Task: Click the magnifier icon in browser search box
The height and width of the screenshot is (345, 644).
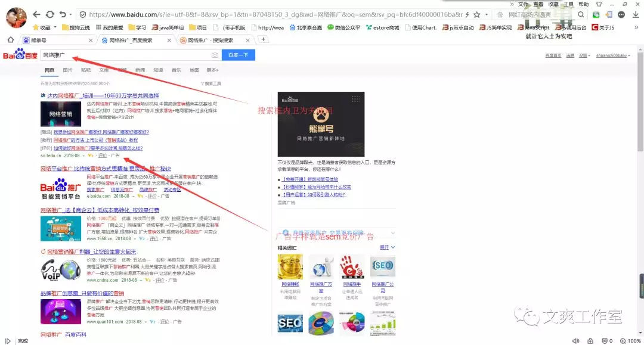Action: 581,15
